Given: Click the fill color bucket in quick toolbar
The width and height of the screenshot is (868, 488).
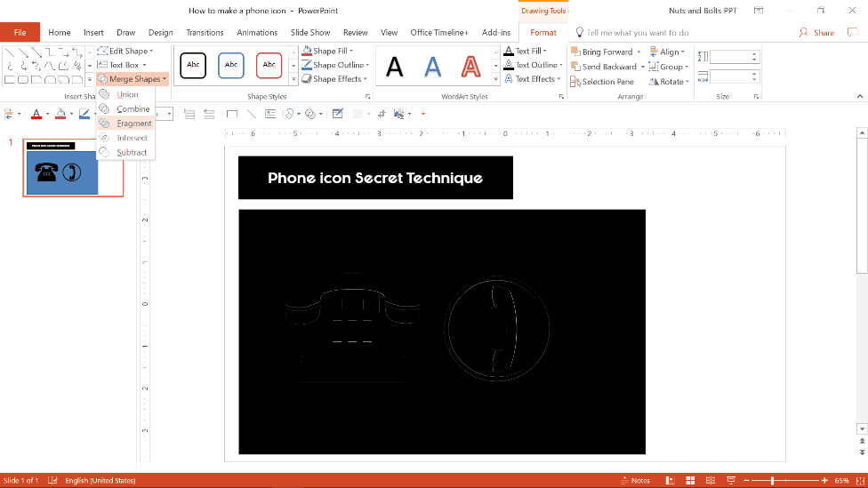Looking at the screenshot, I should coord(60,114).
